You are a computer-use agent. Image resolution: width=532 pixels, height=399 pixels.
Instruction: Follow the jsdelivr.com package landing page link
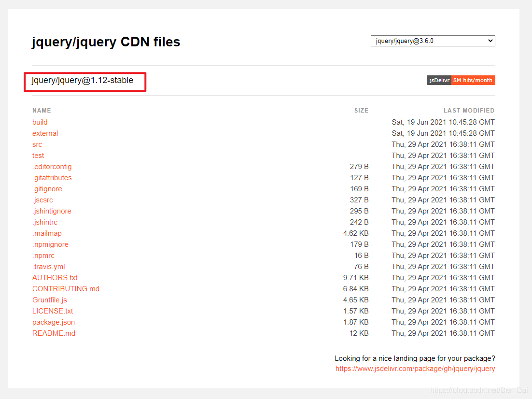pos(415,369)
